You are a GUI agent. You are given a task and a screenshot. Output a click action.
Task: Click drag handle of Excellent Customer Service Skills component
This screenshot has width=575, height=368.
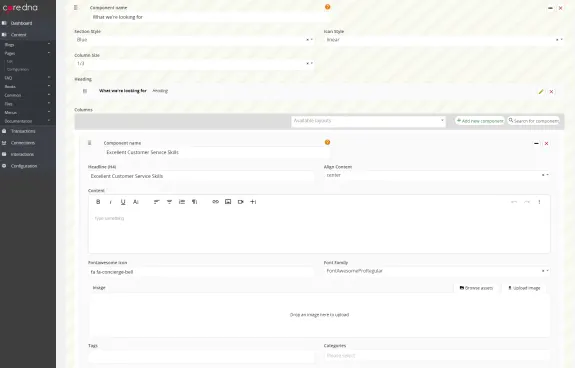[x=89, y=143]
